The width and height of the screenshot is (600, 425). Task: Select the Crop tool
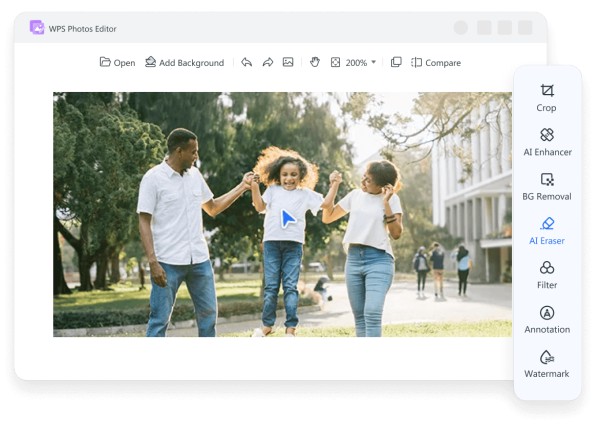tap(546, 97)
